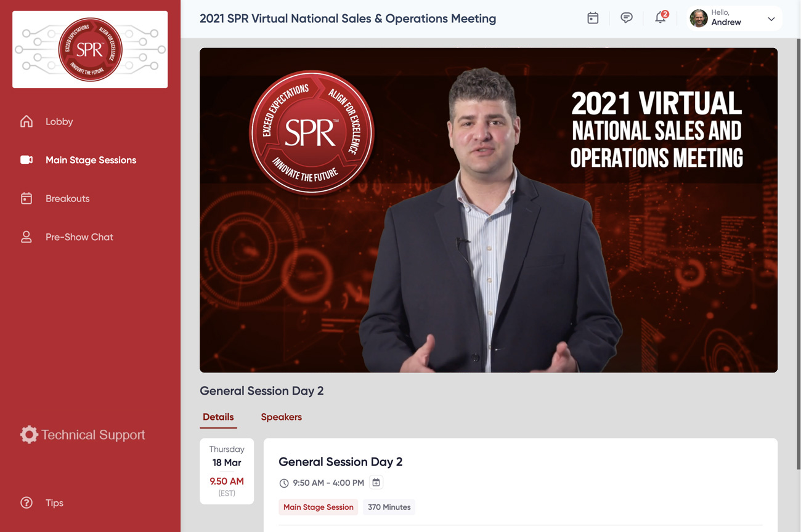
Task: Add session to calendar icon beside time
Action: coord(376,483)
